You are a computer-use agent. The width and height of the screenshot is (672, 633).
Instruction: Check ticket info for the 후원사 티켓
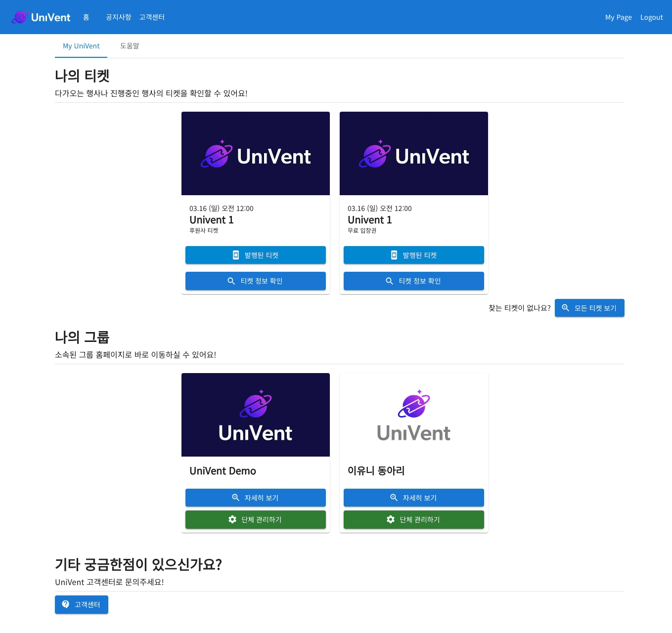256,281
